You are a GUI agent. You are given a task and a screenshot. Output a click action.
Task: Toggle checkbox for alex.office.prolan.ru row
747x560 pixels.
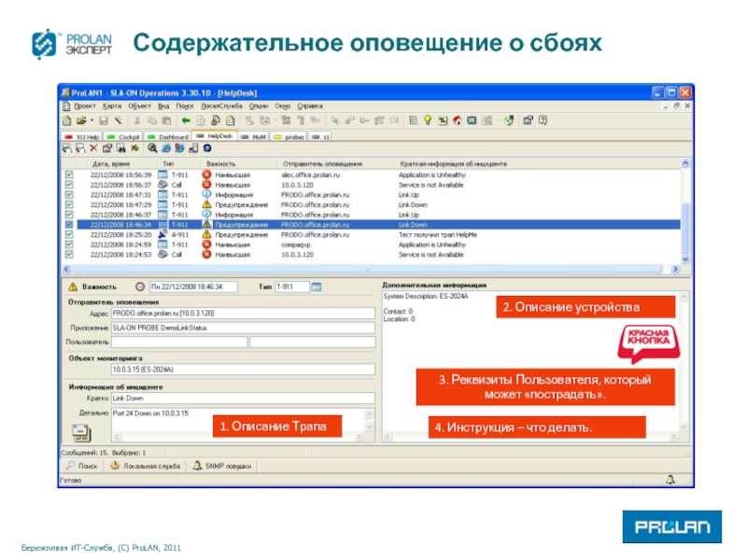point(68,175)
